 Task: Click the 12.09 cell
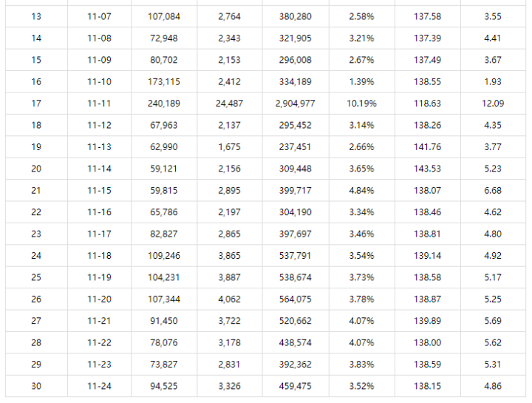click(493, 104)
